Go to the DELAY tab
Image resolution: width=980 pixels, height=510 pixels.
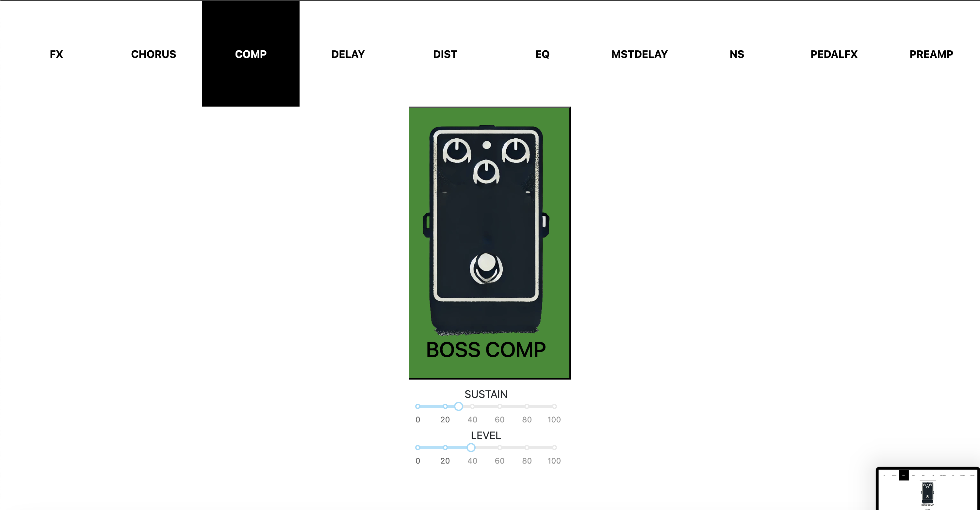[348, 54]
